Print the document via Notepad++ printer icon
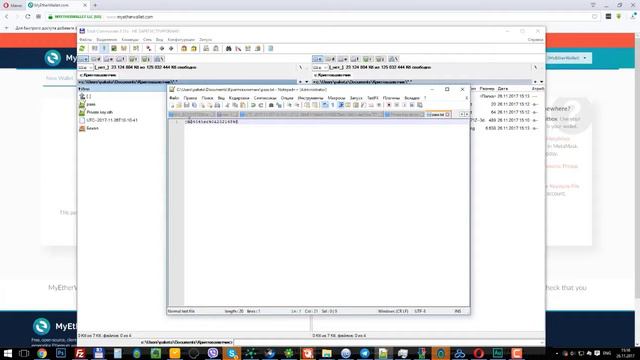The width and height of the screenshot is (640, 360). click(x=217, y=105)
